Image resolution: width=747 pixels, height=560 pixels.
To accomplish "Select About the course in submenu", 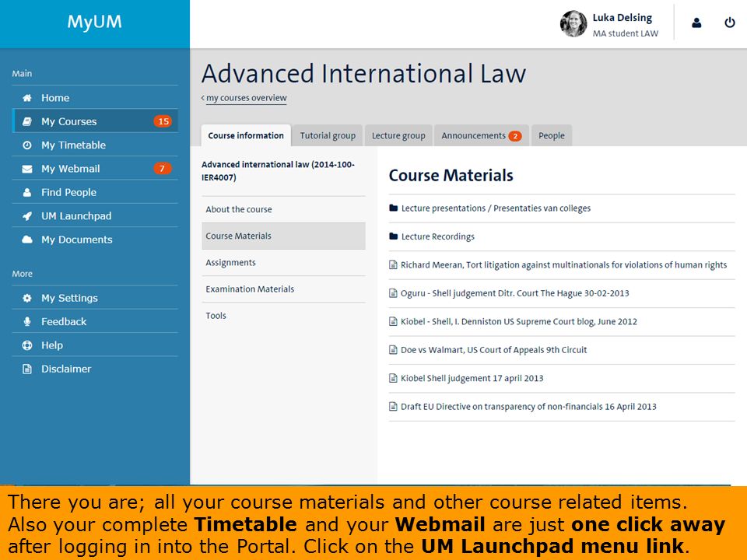I will point(283,209).
